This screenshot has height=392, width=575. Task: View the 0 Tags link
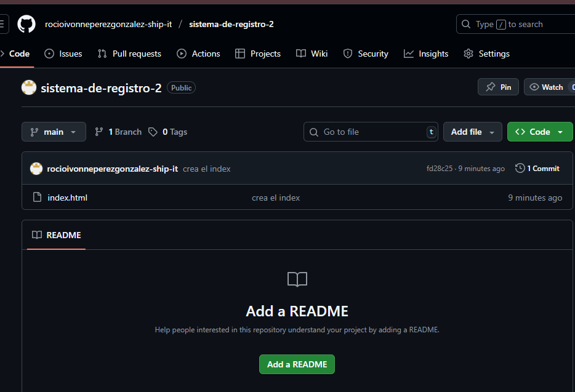coord(167,132)
